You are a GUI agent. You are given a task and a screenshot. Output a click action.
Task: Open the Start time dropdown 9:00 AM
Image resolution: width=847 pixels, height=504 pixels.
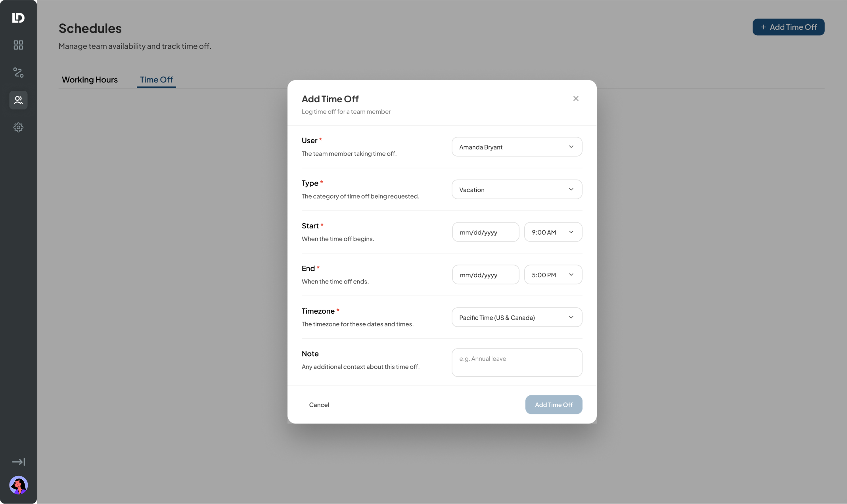tap(553, 232)
